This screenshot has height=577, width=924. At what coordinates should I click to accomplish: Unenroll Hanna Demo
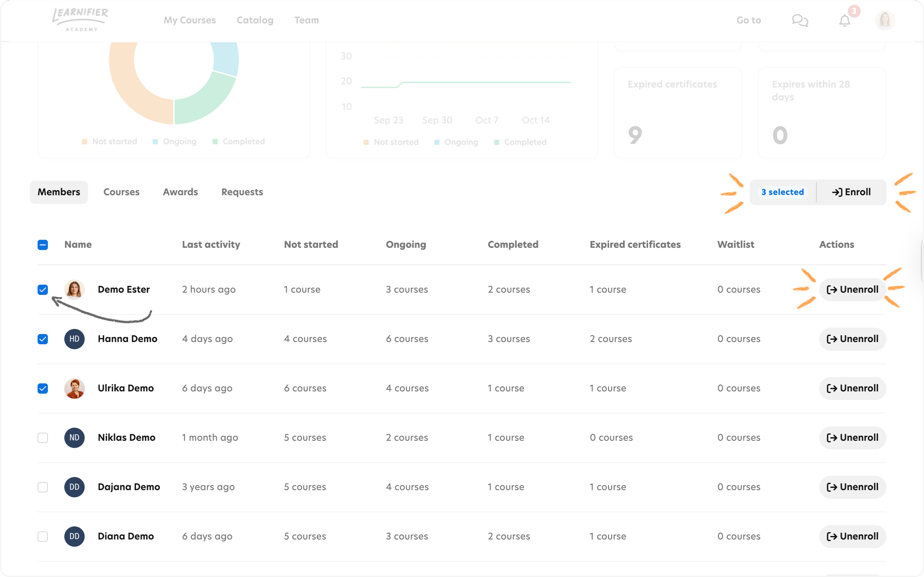[x=852, y=339]
